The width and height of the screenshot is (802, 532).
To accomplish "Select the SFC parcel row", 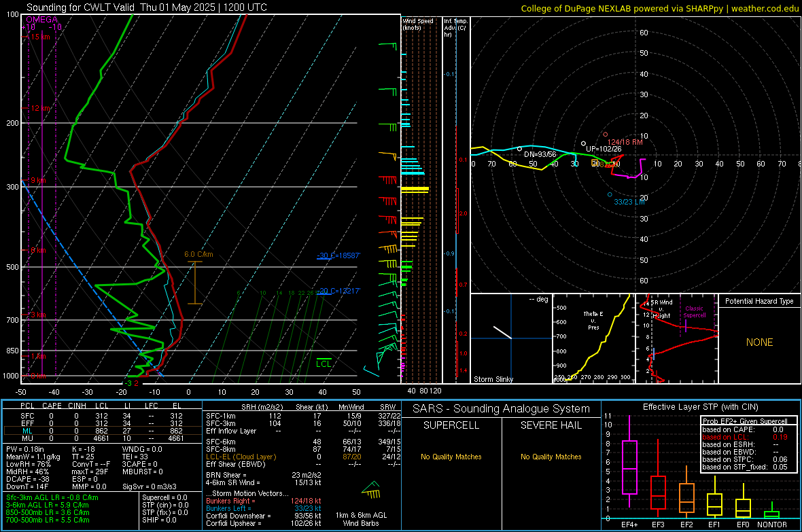I will (103, 416).
